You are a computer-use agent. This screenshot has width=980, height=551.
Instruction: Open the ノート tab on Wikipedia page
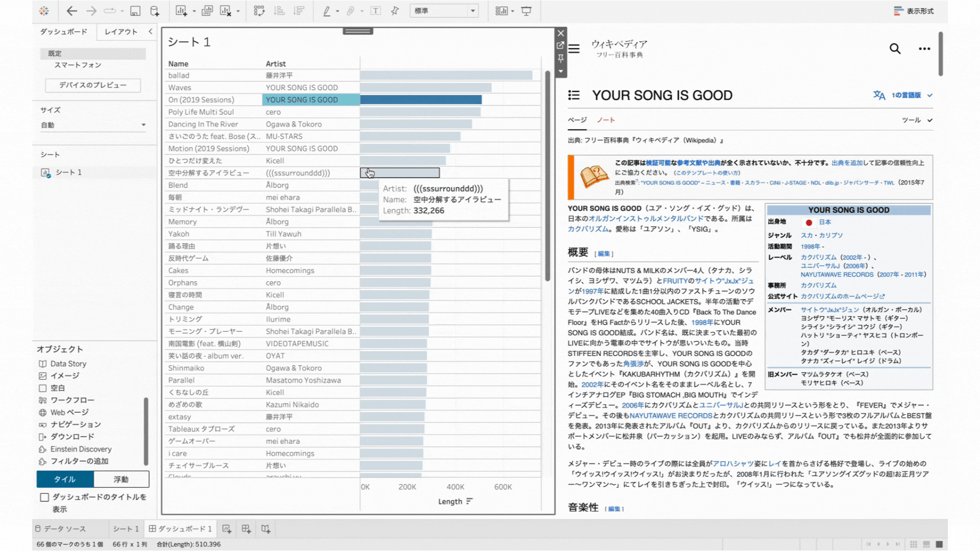[605, 120]
